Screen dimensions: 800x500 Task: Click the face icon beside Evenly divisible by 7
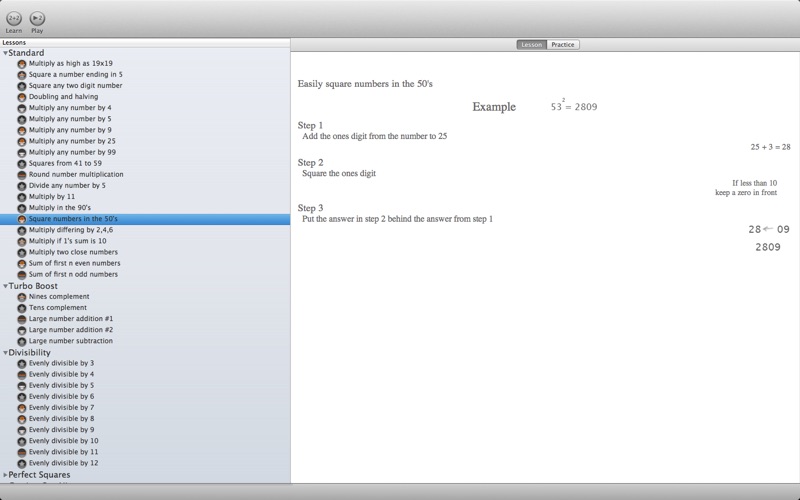(x=21, y=408)
